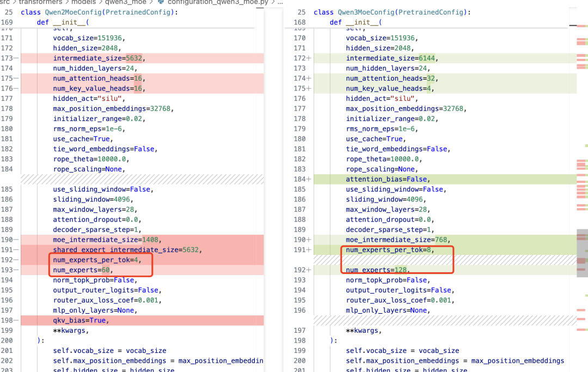This screenshot has height=372, width=588.
Task: Click num_experts=60 removed line
Action: 83,270
